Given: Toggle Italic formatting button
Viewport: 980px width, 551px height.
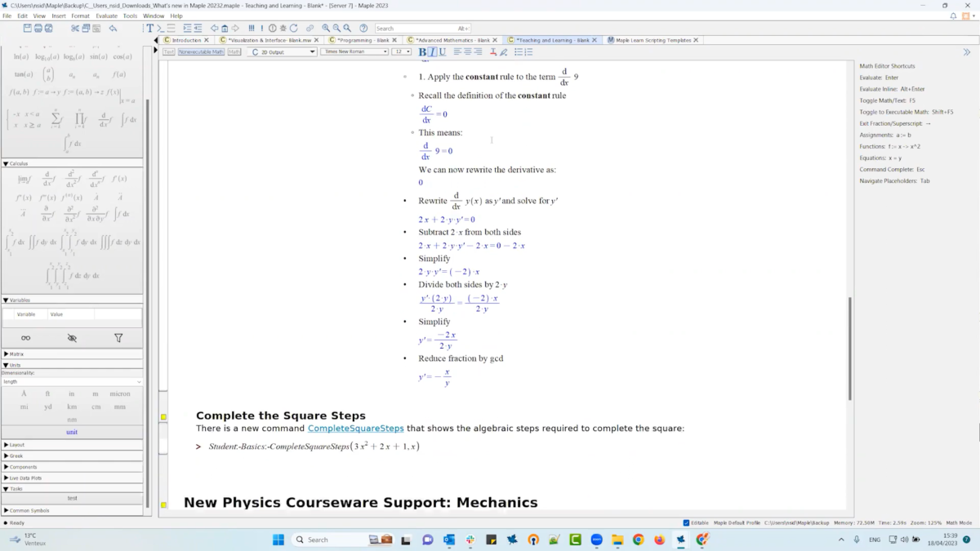Looking at the screenshot, I should (x=432, y=51).
